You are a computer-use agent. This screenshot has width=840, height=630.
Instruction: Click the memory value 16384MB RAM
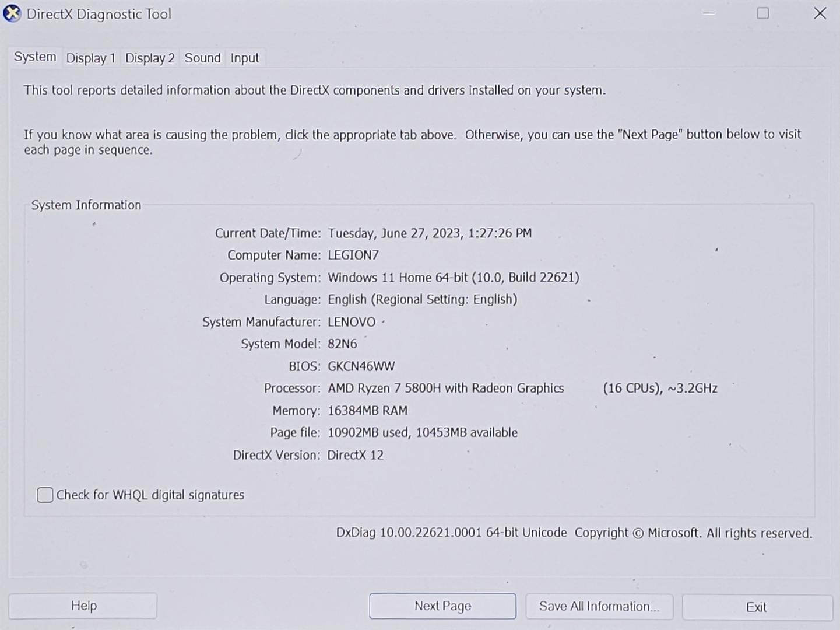pos(368,411)
